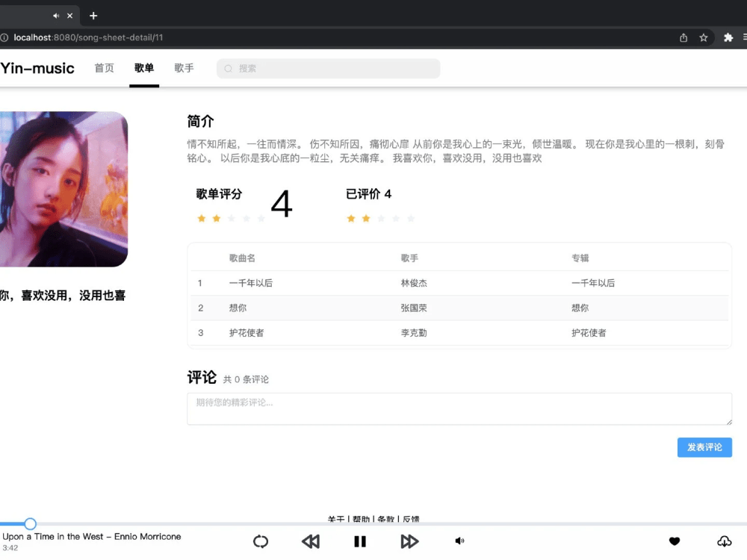
Task: Mute player volume icon
Action: (x=459, y=541)
